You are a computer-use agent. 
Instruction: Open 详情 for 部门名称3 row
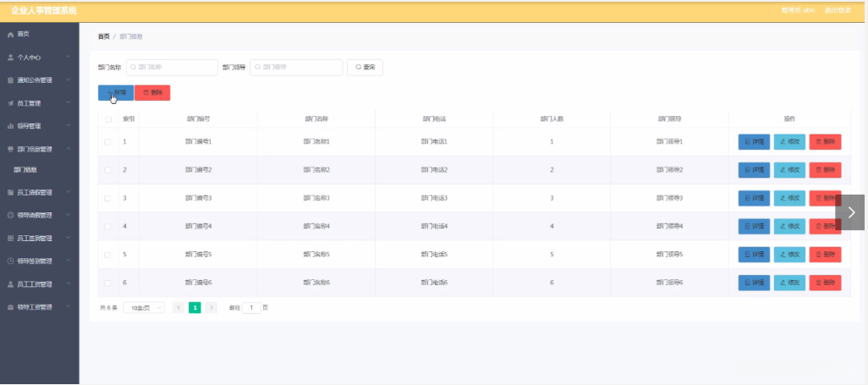point(754,198)
